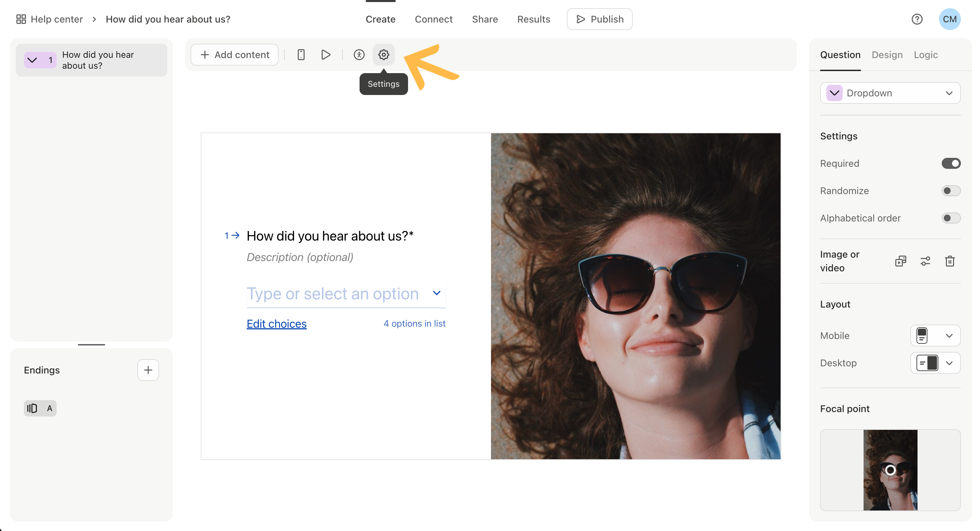Click the preview play icon
980x531 pixels.
coord(326,55)
